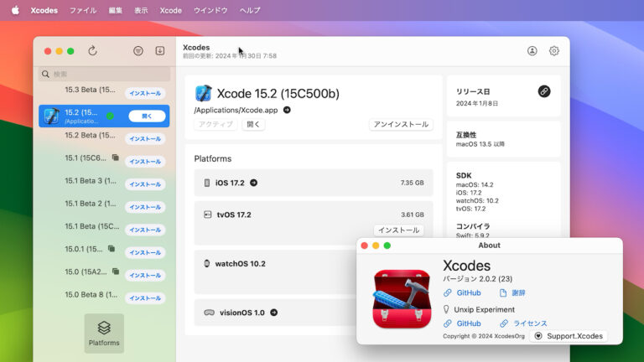Open the account profile icon

532,51
